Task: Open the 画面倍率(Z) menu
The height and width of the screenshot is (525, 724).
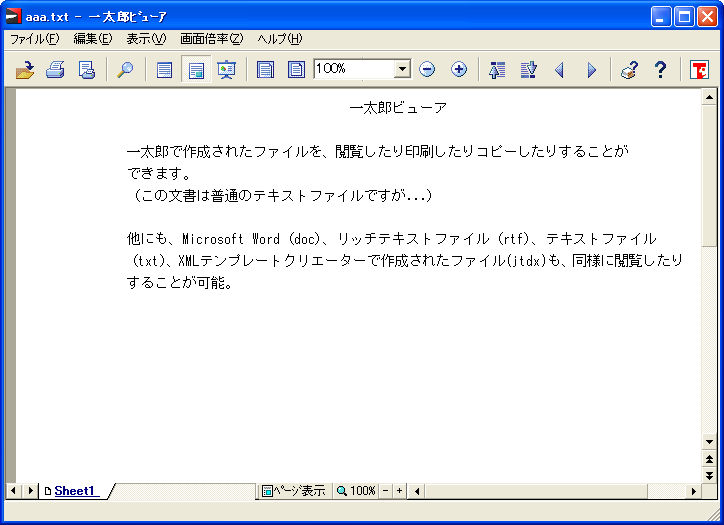Action: [x=211, y=39]
